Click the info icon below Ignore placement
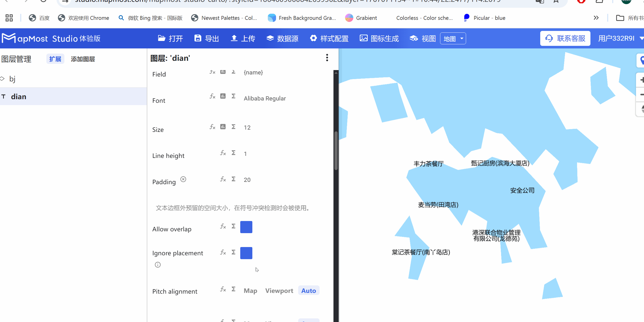The height and width of the screenshot is (322, 644). (x=157, y=265)
